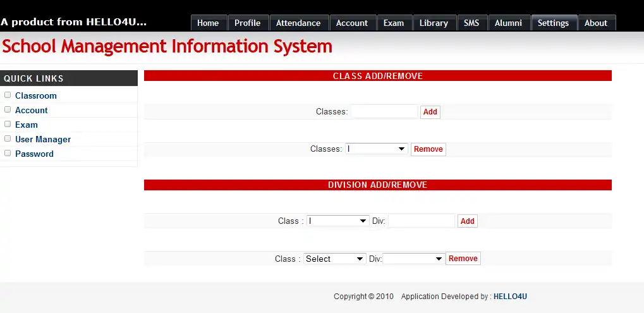The image size is (644, 313).
Task: Click Add button next to Classes field
Action: (430, 112)
